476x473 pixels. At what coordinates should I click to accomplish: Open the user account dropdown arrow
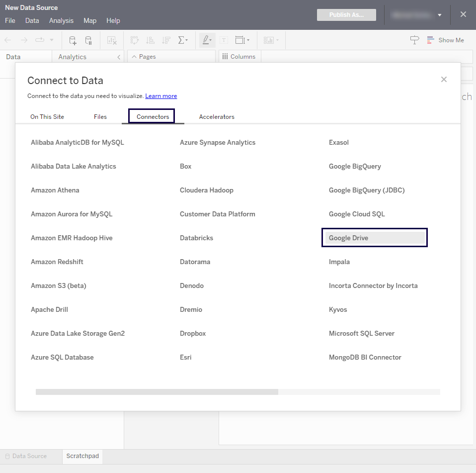439,15
